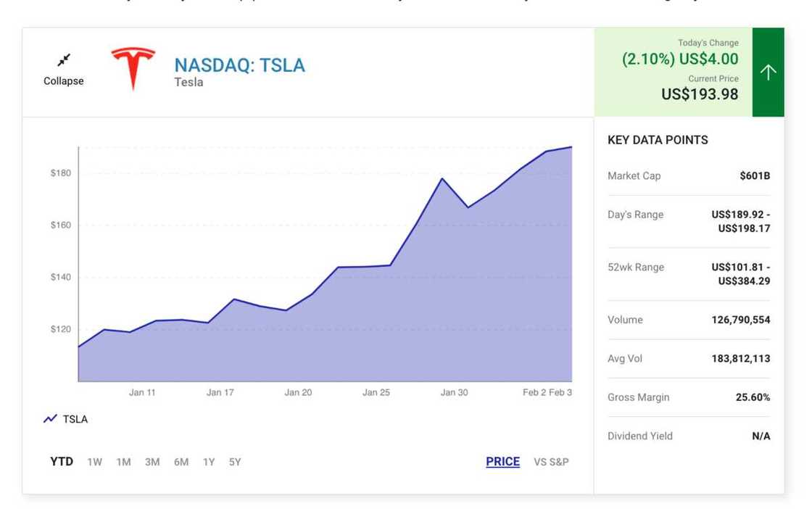Toggle chart to PRICE view
This screenshot has width=812, height=509.
point(502,462)
